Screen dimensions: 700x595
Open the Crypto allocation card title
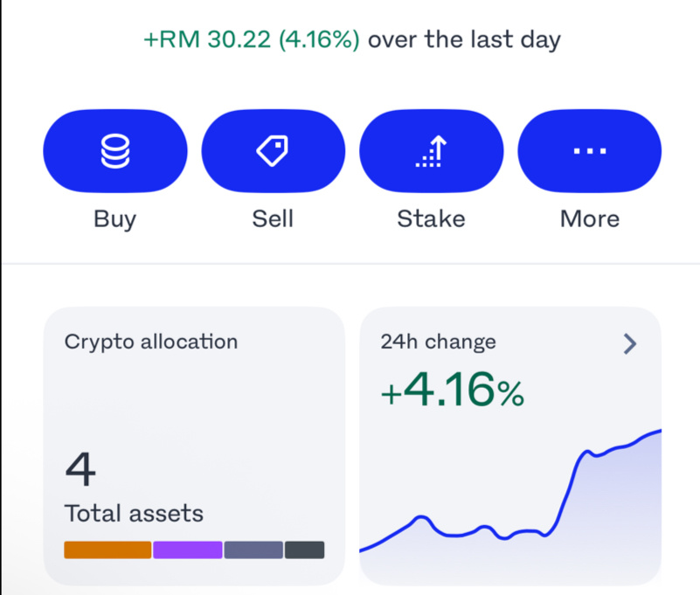[151, 342]
